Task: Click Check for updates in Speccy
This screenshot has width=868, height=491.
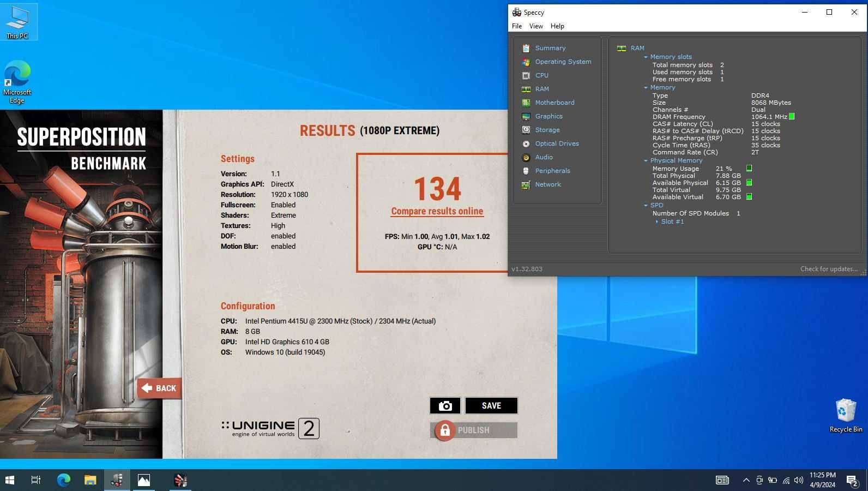Action: pyautogui.click(x=829, y=269)
